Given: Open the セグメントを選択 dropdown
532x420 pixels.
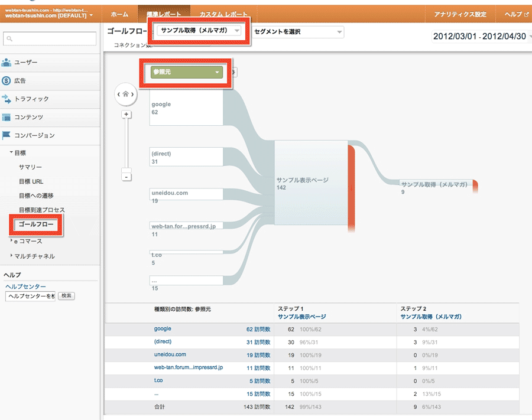Looking at the screenshot, I should (x=298, y=32).
